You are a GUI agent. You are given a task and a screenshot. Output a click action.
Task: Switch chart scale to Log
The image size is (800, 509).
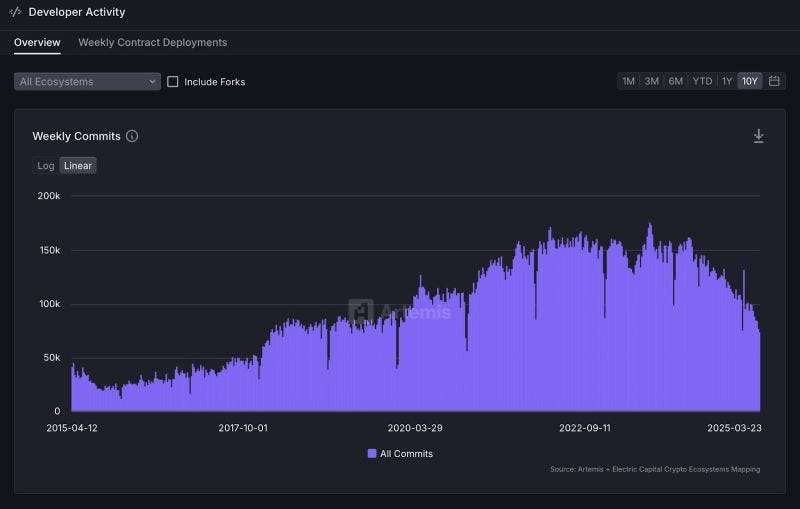point(45,166)
